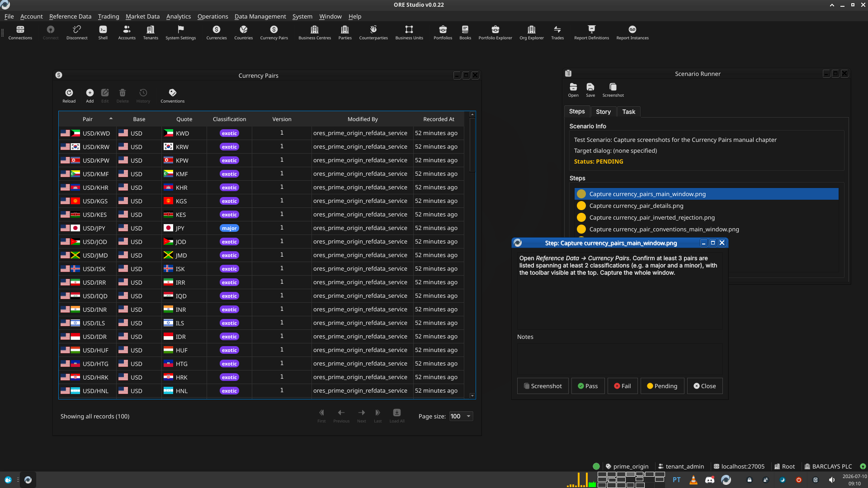Click the Disconnect toolbar icon
The image size is (868, 488).
click(77, 33)
